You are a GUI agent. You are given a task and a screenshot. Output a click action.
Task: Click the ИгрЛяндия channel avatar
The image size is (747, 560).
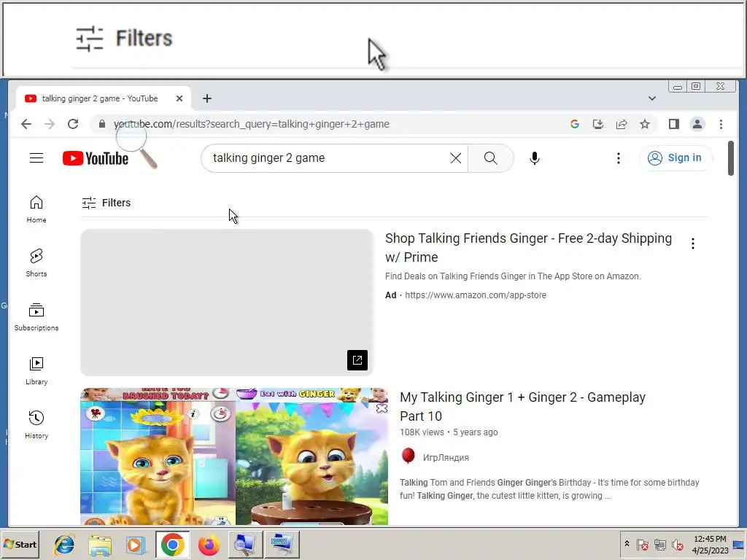point(409,456)
